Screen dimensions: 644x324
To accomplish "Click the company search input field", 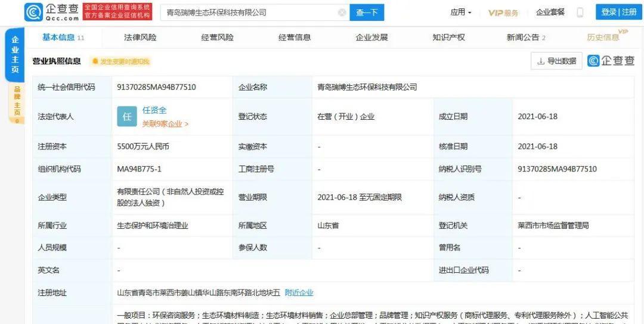I will (255, 13).
